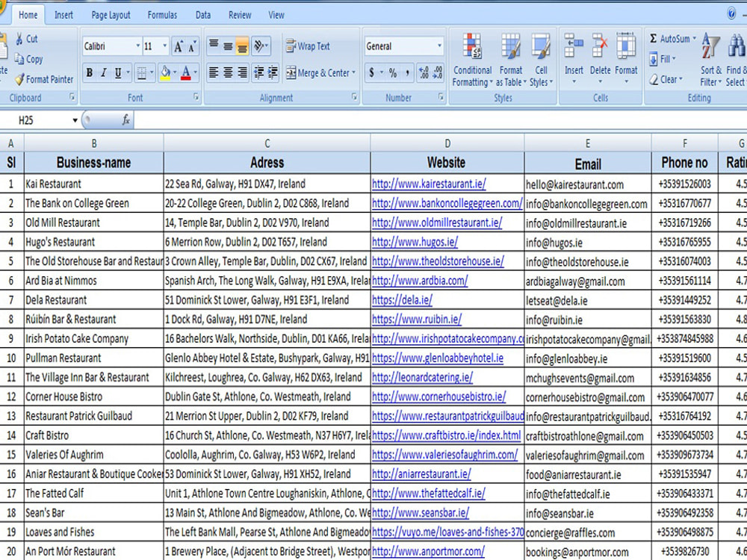The width and height of the screenshot is (747, 560).
Task: Decrease decimal places
Action: pyautogui.click(x=438, y=73)
